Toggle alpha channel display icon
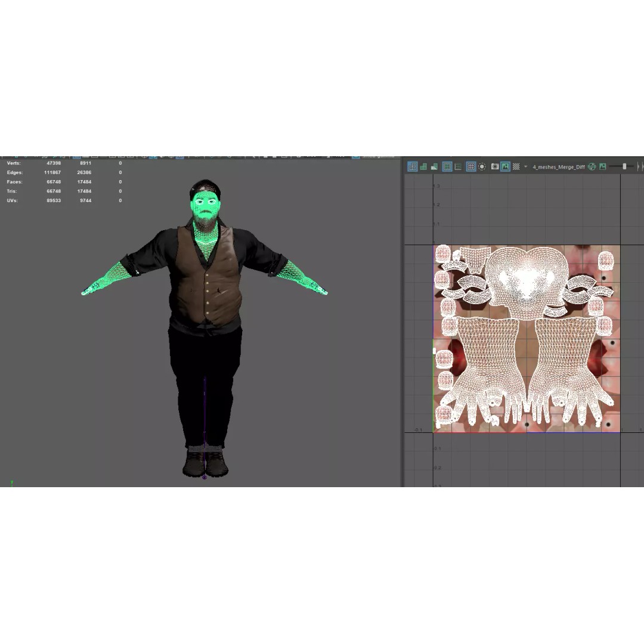 click(x=602, y=166)
